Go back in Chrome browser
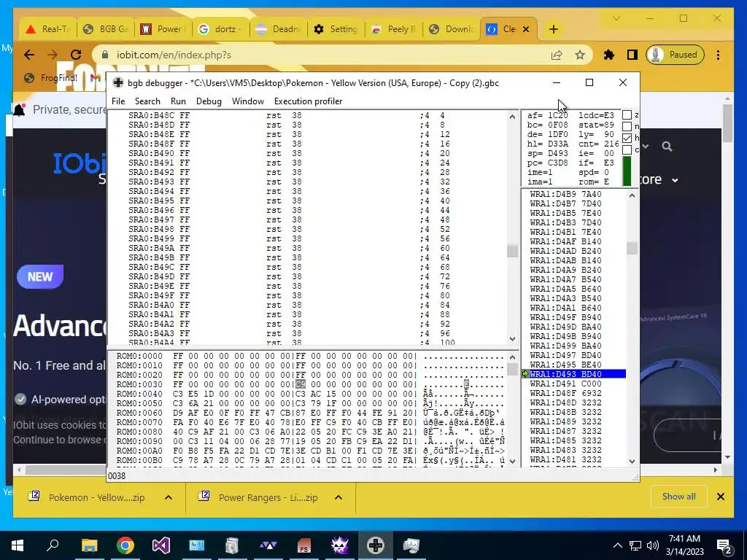The width and height of the screenshot is (747, 560). [x=29, y=55]
